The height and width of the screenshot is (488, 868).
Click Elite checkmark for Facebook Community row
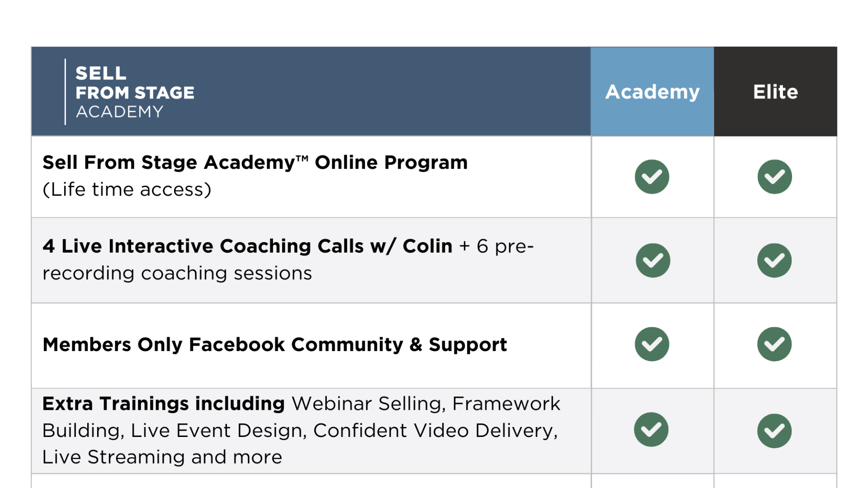coord(774,344)
